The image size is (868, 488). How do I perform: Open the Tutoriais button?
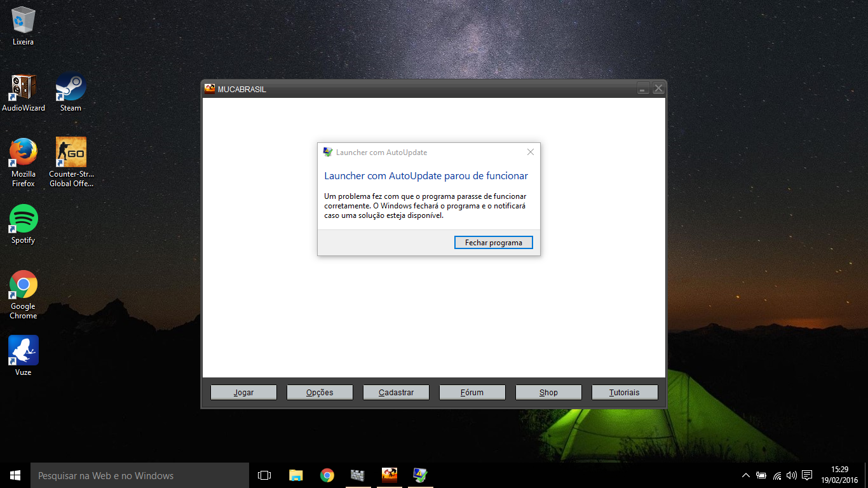(x=624, y=393)
